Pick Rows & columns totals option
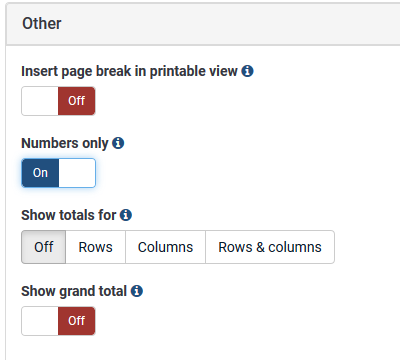This screenshot has width=400, height=360. pos(270,247)
